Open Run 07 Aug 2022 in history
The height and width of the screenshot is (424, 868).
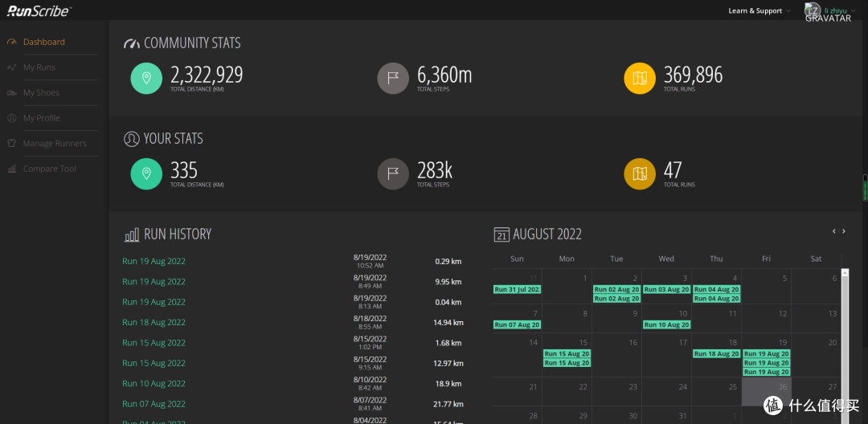(154, 404)
